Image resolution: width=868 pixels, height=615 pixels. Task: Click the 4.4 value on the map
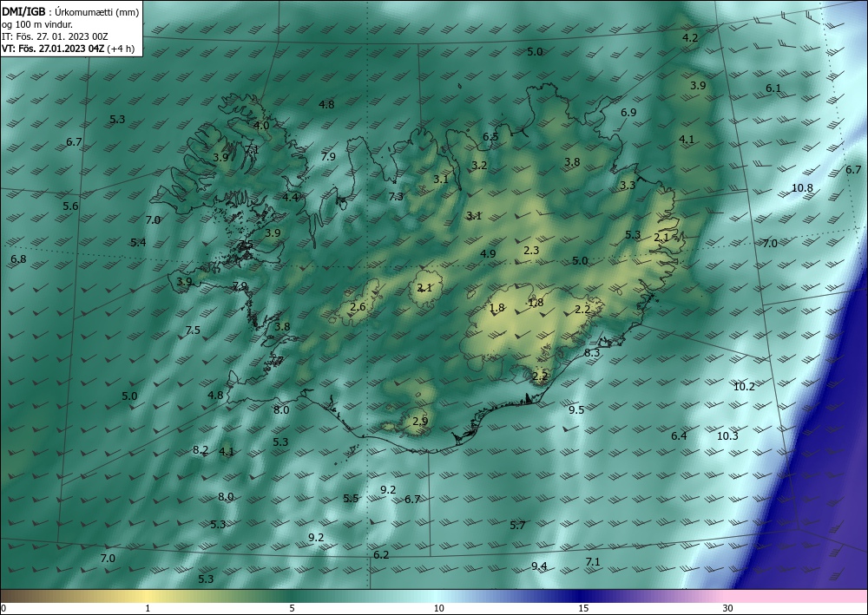291,198
